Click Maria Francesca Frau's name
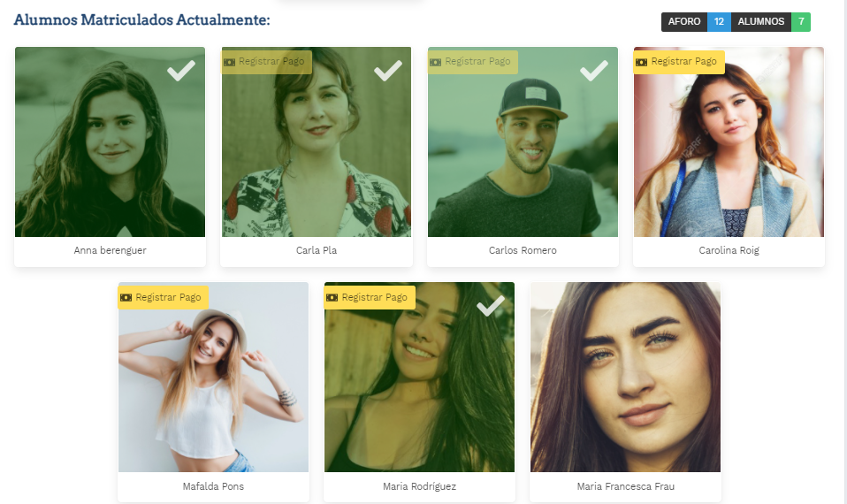 coord(625,486)
